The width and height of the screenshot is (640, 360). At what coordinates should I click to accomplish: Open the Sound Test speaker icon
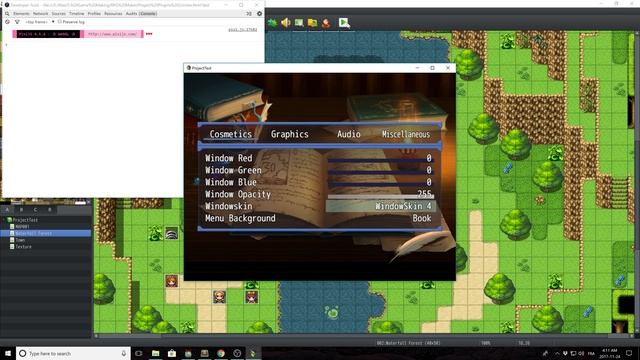[x=286, y=23]
